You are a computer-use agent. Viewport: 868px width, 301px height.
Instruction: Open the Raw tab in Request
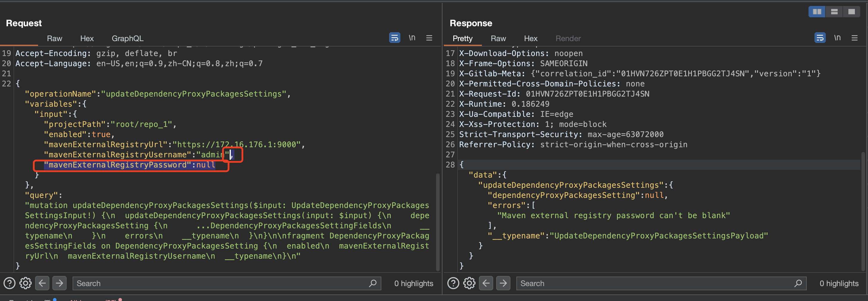(54, 38)
